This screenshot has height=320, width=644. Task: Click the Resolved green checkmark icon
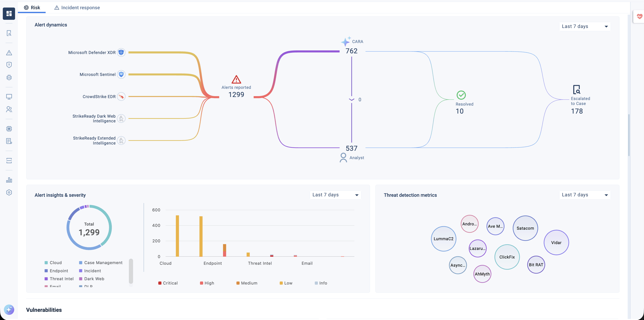[x=461, y=95]
